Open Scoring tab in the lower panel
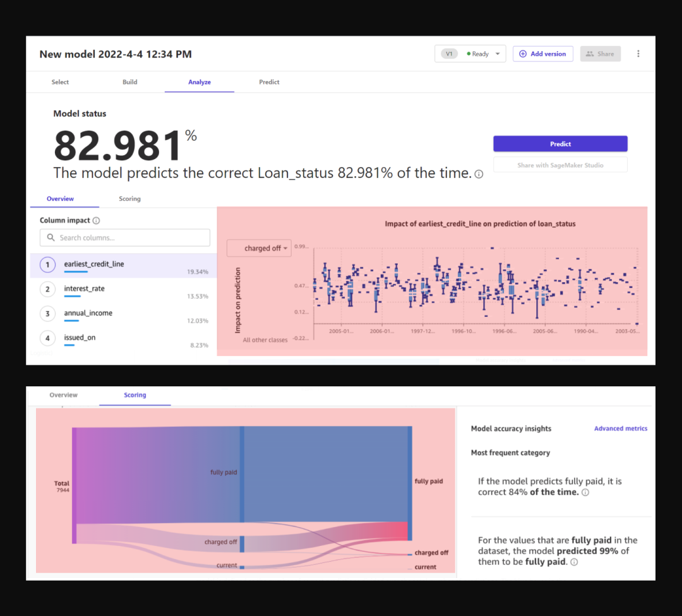 [x=135, y=394]
